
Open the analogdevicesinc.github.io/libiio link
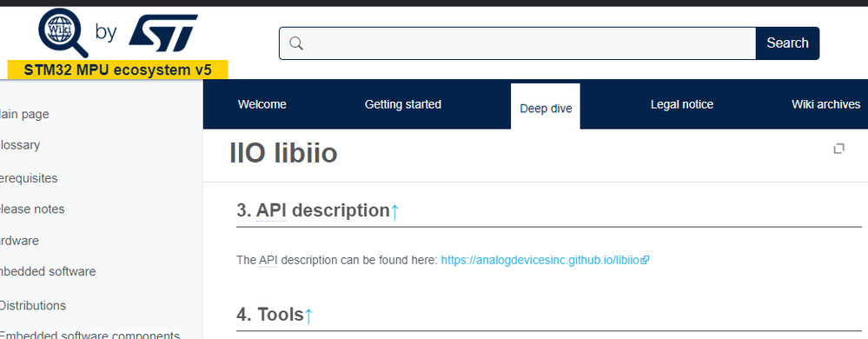(540, 260)
